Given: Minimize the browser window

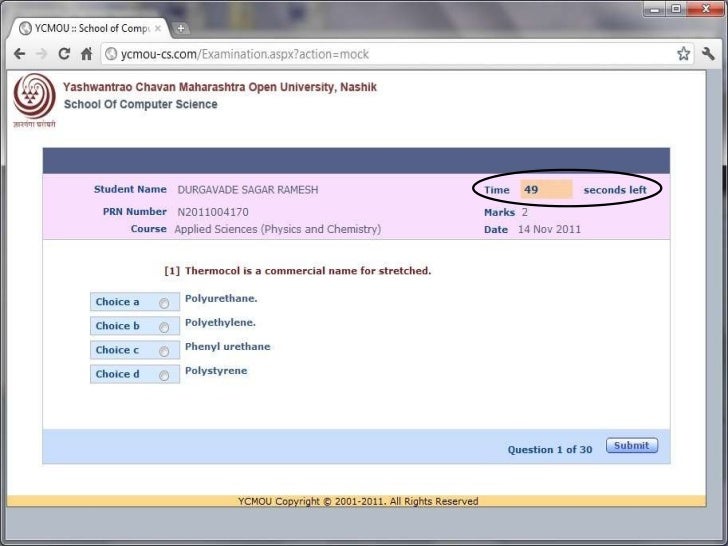Looking at the screenshot, I should point(655,9).
